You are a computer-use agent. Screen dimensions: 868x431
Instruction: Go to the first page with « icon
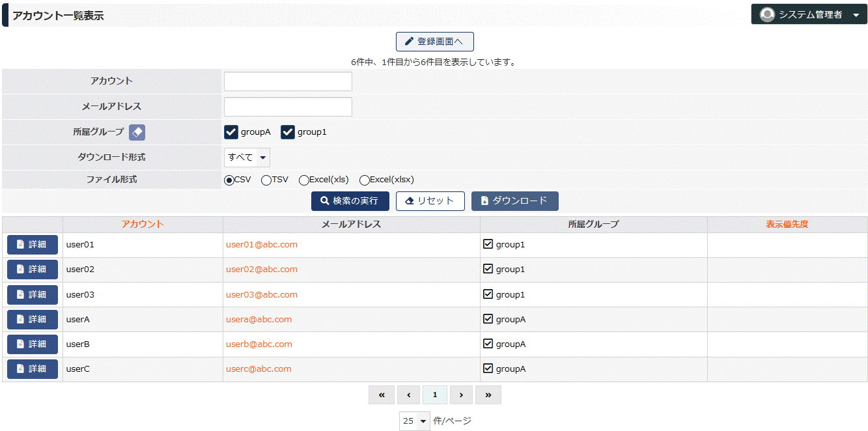(382, 395)
